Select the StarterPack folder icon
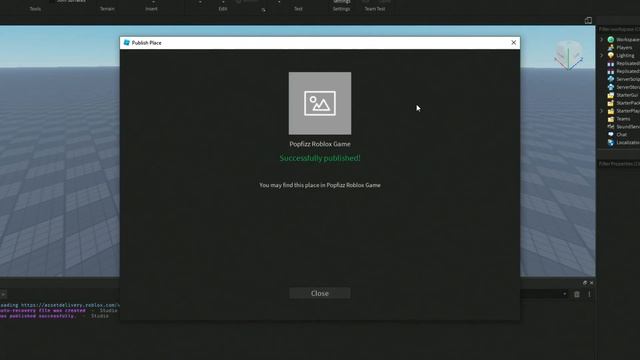Viewport: 640px width, 360px height. pos(611,103)
